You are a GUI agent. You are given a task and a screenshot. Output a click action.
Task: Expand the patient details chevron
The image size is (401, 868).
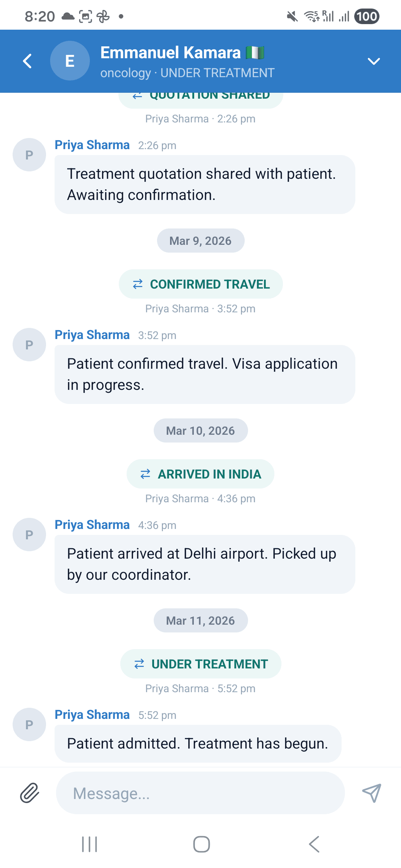coord(374,61)
